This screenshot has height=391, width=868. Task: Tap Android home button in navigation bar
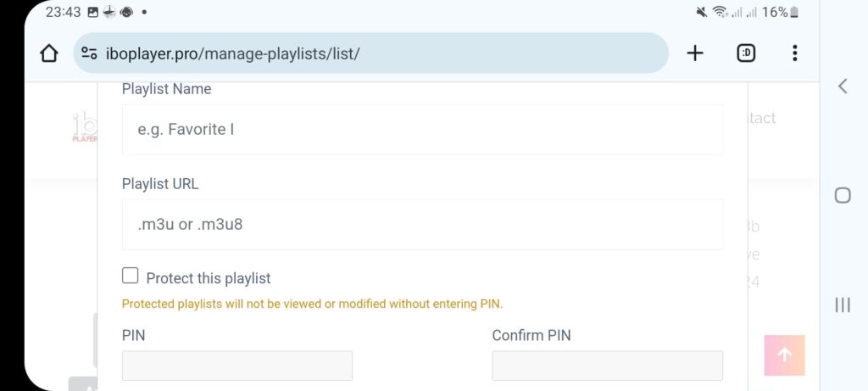click(843, 195)
